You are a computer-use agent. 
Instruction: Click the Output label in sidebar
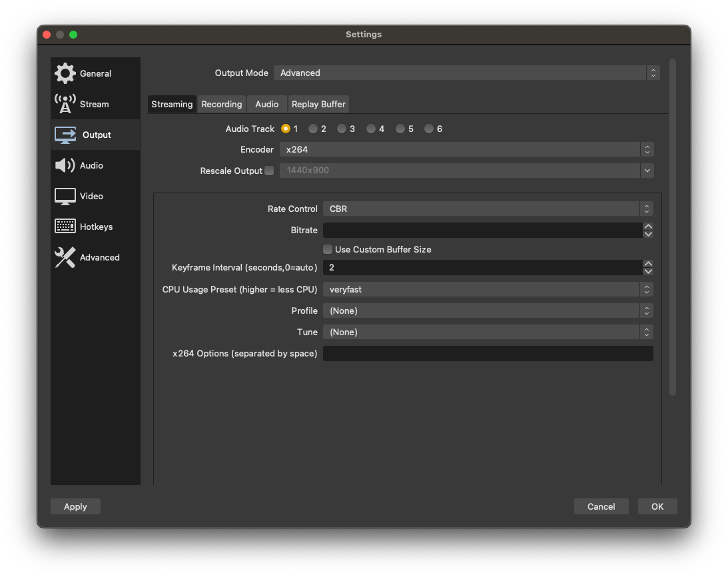97,135
